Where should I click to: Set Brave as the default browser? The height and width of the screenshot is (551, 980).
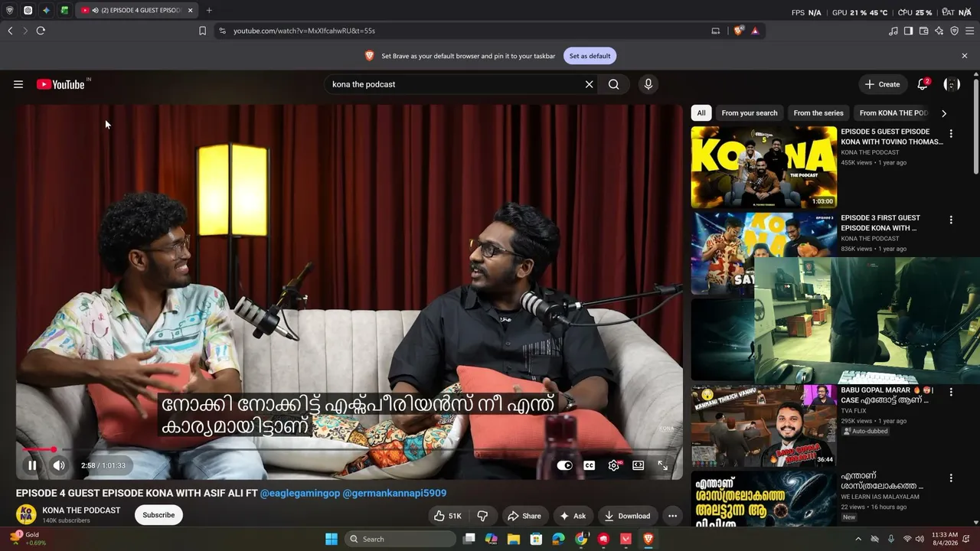coord(590,56)
